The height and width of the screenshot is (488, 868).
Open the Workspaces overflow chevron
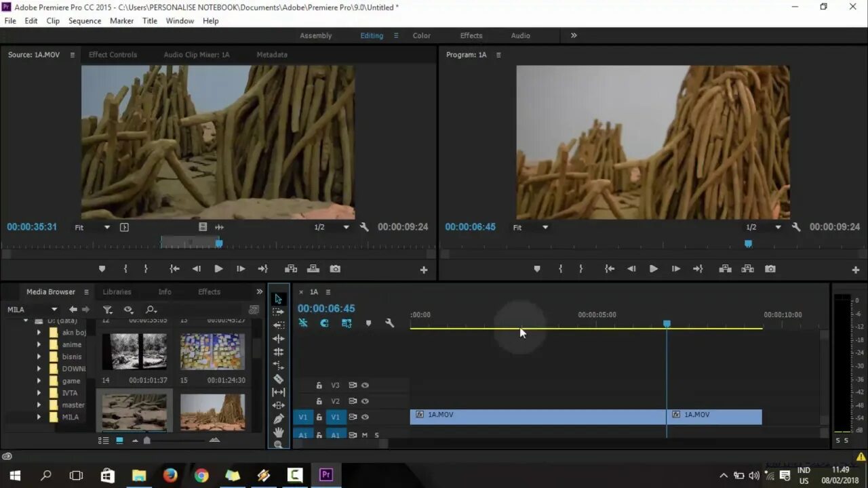coord(574,35)
